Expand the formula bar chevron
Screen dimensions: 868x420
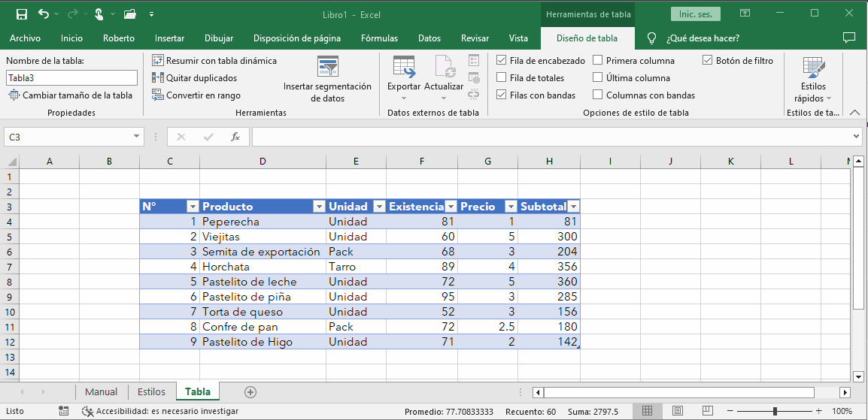857,136
